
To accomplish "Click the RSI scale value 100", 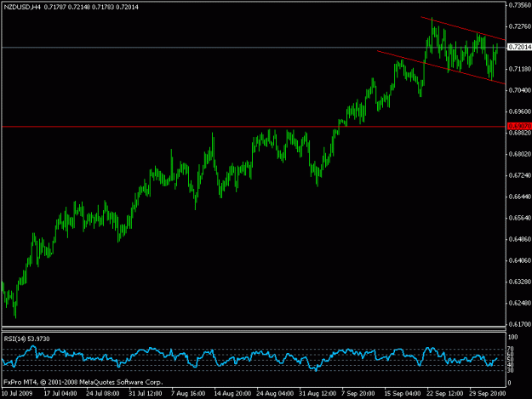I will click(x=513, y=337).
